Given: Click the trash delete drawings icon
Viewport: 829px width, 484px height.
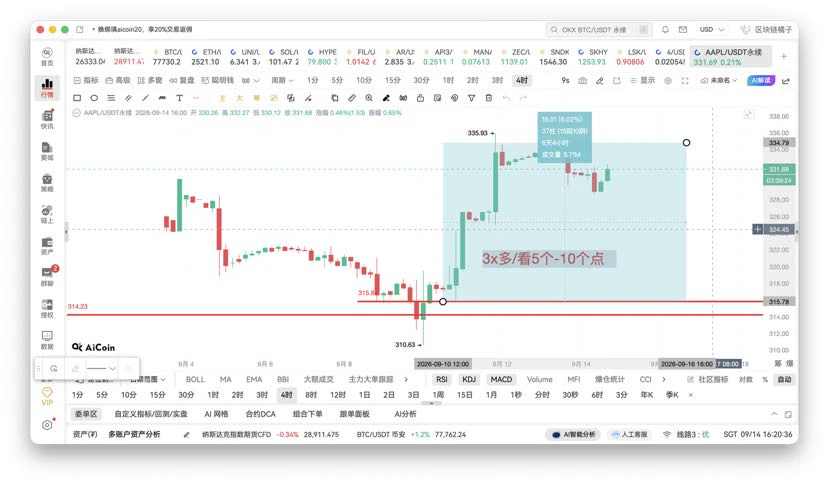Looking at the screenshot, I should tap(489, 98).
